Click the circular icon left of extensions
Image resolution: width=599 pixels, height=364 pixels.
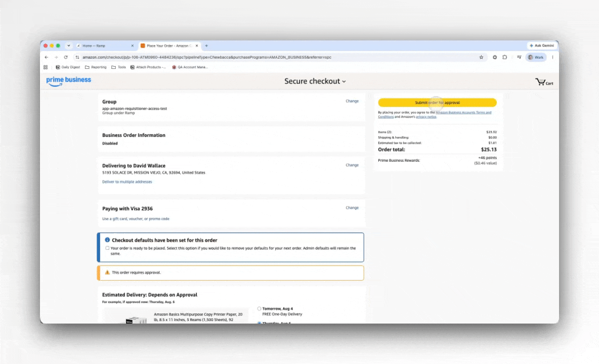[x=495, y=57]
